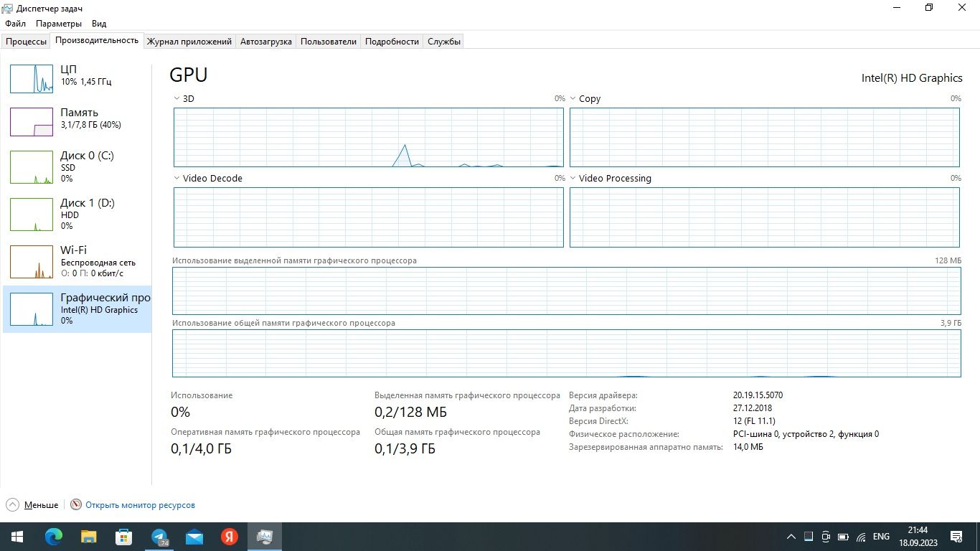980x551 pixels.
Task: Launch Microsoft Edge from the taskbar
Action: tap(54, 537)
